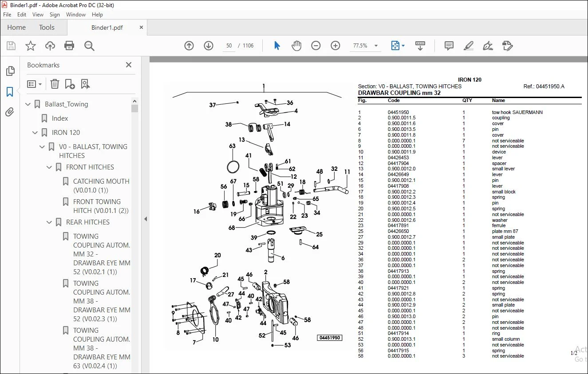Open the Sign document pen tool
588x374 pixels.
pyautogui.click(x=488, y=46)
